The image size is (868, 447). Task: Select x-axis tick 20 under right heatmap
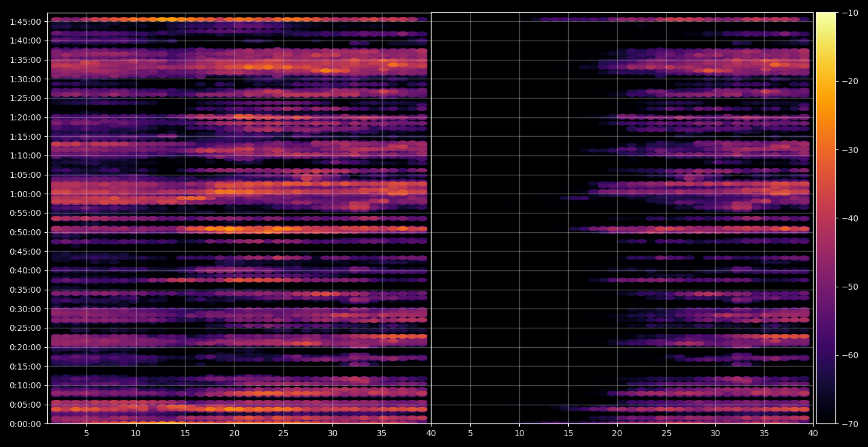(617, 433)
